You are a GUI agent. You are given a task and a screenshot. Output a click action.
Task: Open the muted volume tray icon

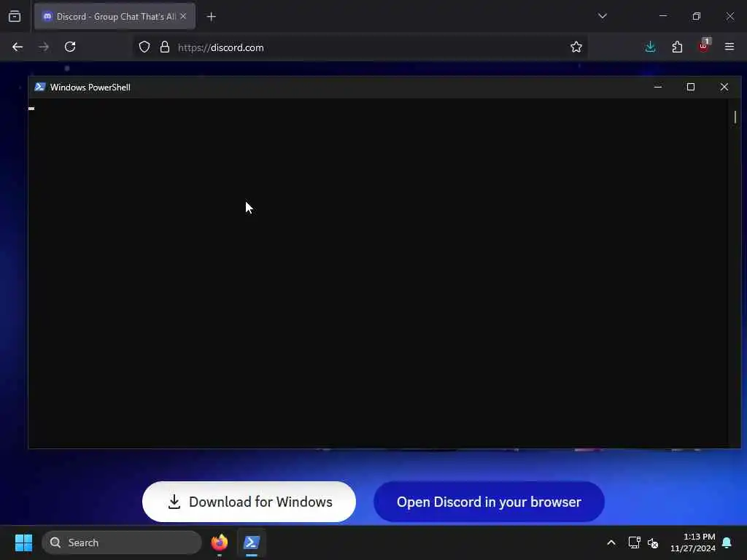pos(653,542)
